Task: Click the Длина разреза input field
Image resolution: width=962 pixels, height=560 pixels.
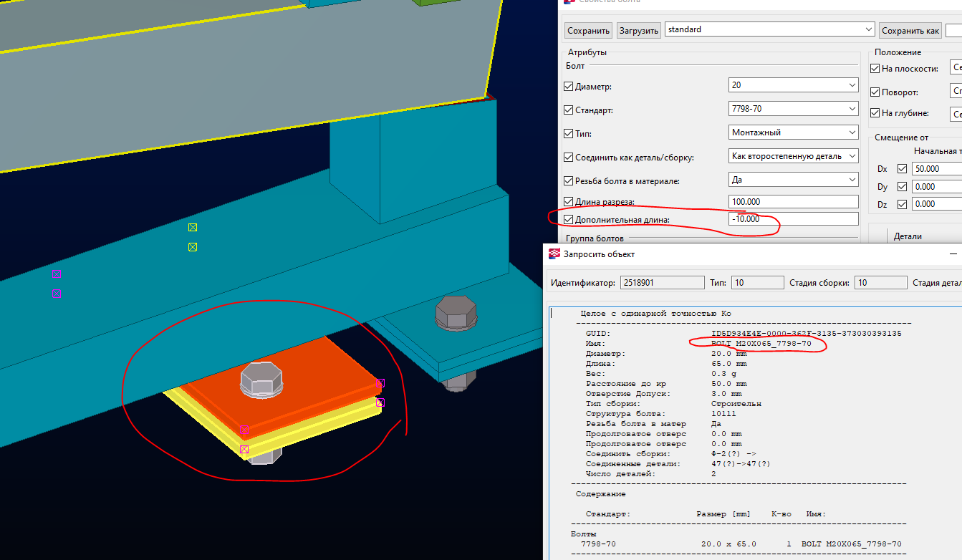Action: tap(793, 202)
